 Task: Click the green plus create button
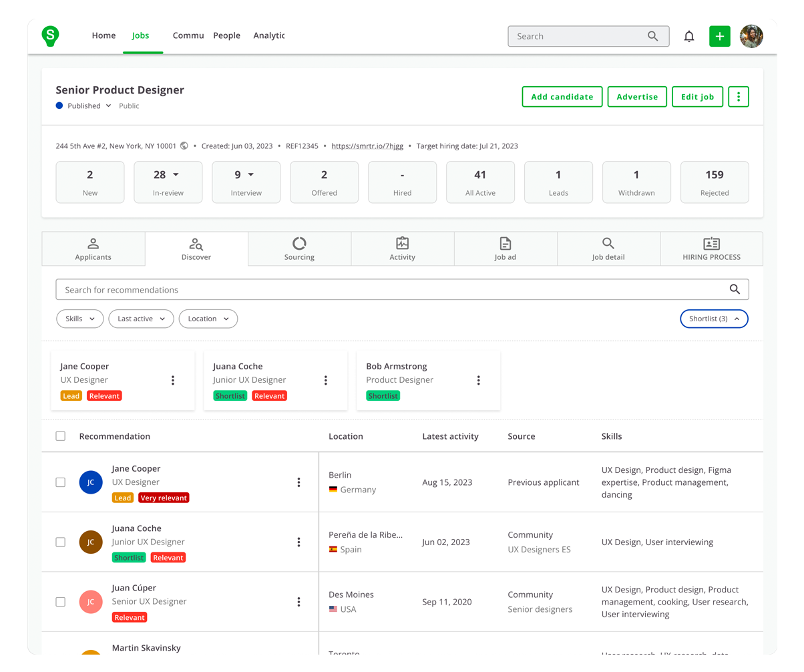coord(719,37)
